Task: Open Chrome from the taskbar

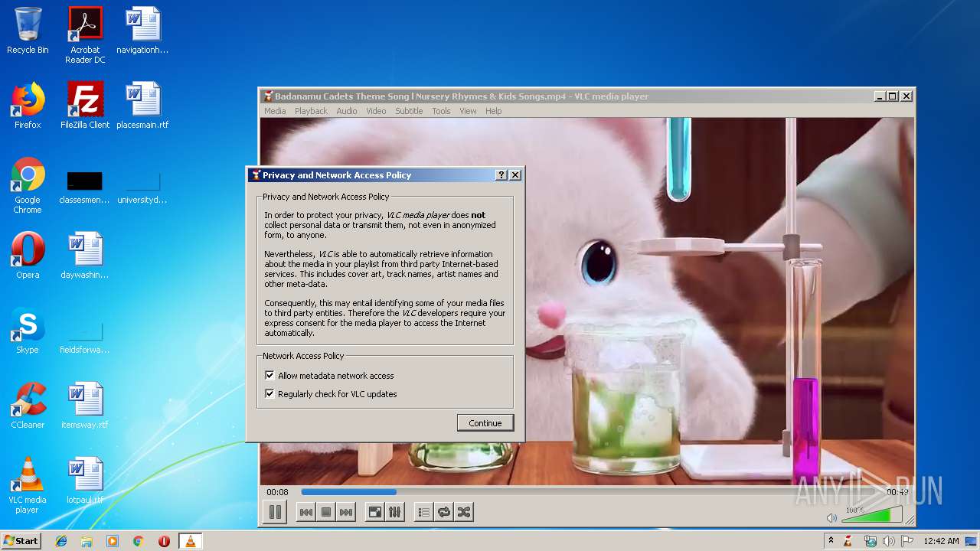Action: click(x=139, y=541)
